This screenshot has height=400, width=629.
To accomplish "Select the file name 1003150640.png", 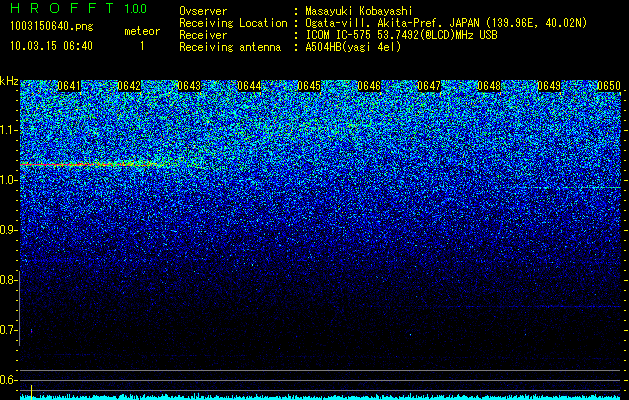I will coord(52,26).
